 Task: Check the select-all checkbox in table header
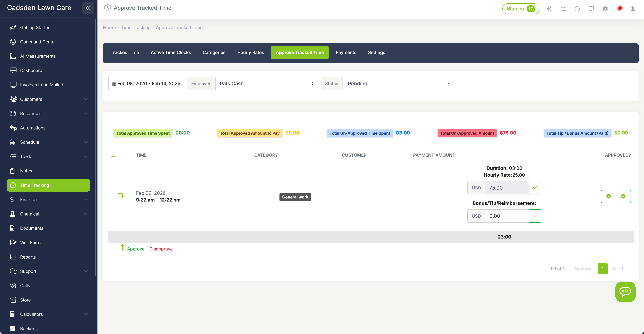(113, 154)
